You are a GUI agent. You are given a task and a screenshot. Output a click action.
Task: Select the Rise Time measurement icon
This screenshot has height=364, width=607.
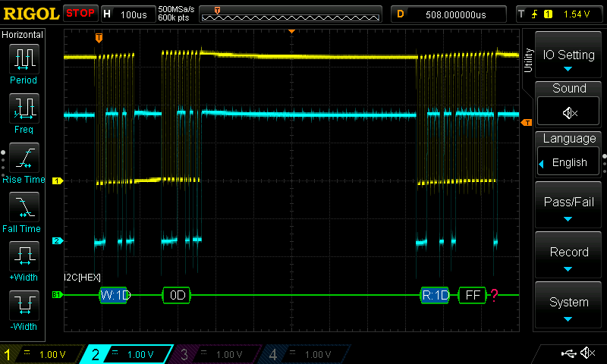(24, 158)
